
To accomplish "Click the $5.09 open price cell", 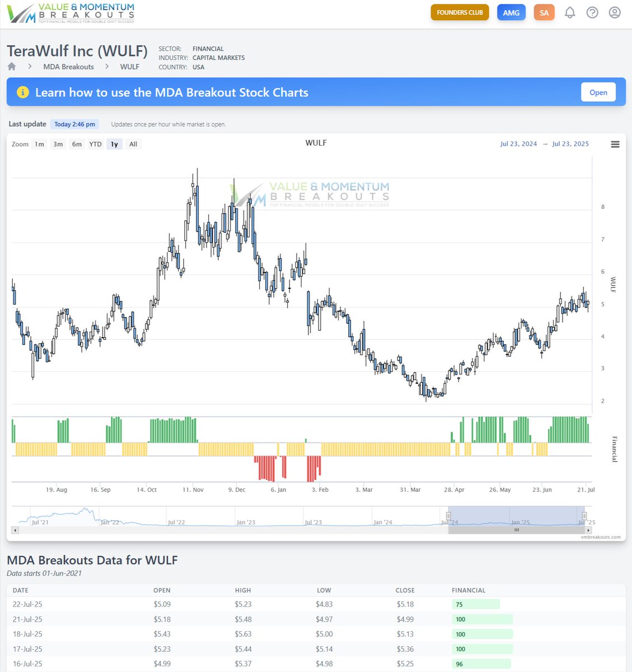I will click(x=162, y=604).
